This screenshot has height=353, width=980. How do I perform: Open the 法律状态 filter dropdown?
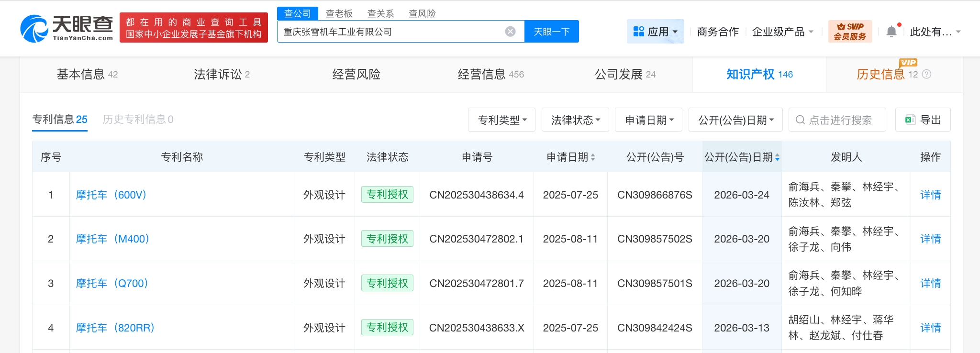tap(575, 120)
